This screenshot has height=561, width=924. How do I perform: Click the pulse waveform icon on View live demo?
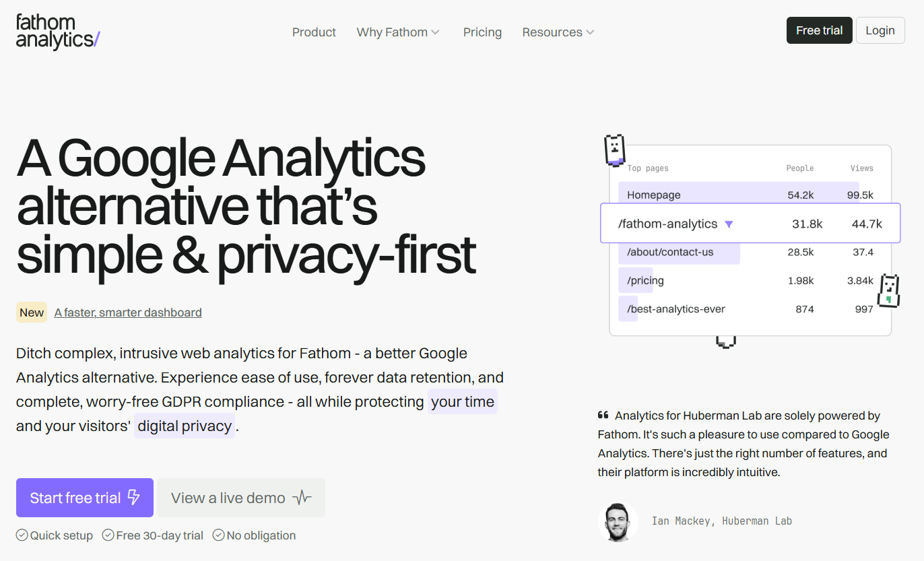coord(304,497)
